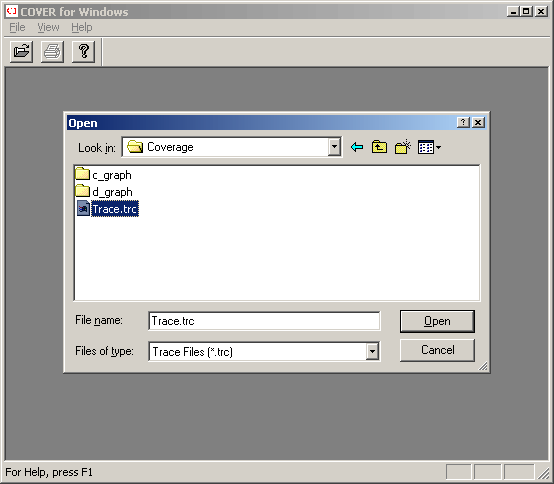Screen dimensions: 554x484
Task: Go back with the cyan arrow icon
Action: point(357,147)
